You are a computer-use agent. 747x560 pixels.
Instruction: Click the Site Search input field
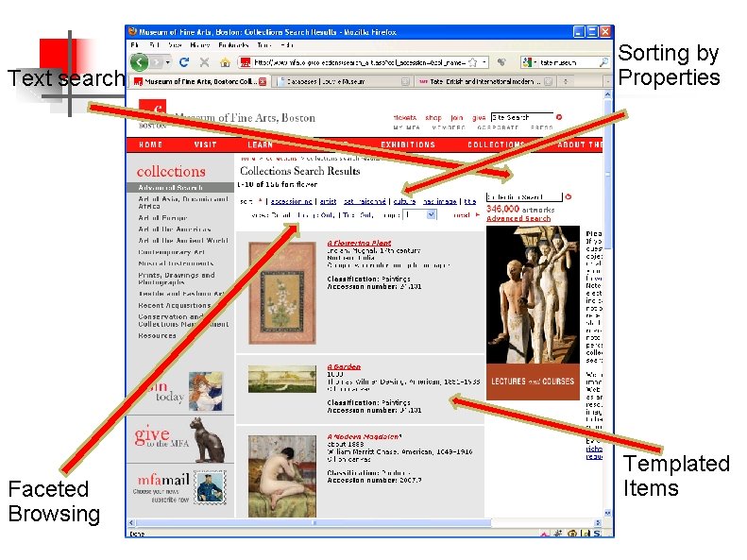(521, 117)
